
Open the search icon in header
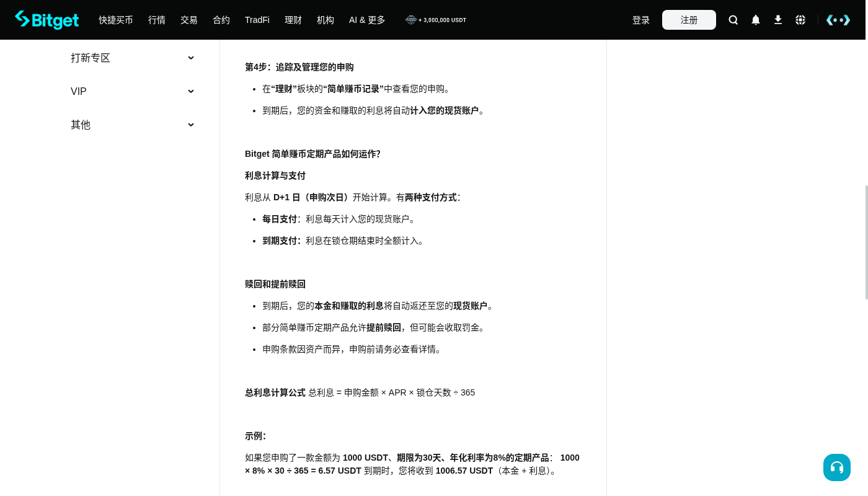tap(733, 20)
